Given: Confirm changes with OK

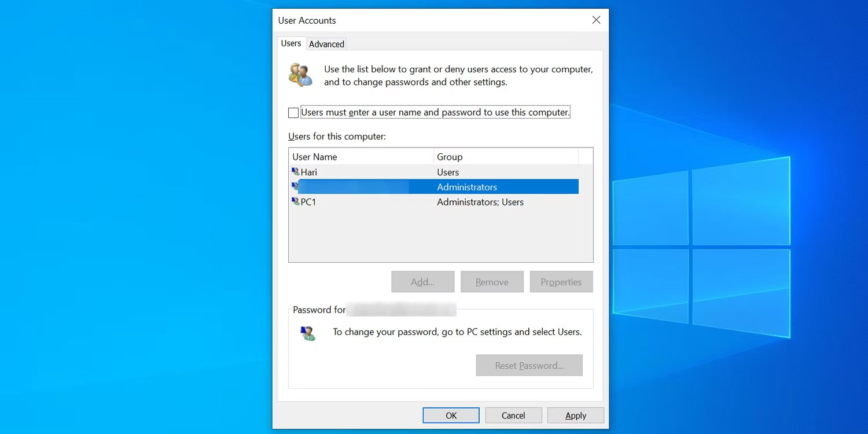Looking at the screenshot, I should tap(451, 415).
